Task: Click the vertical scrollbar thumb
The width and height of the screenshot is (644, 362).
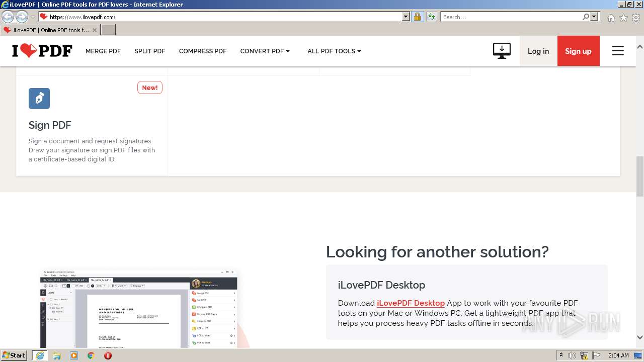Action: [x=640, y=176]
